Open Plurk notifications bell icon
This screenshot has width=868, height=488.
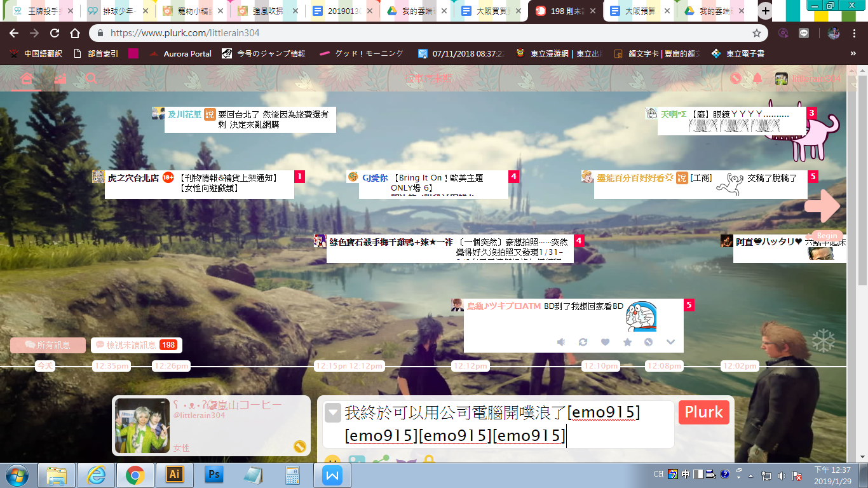(x=757, y=79)
